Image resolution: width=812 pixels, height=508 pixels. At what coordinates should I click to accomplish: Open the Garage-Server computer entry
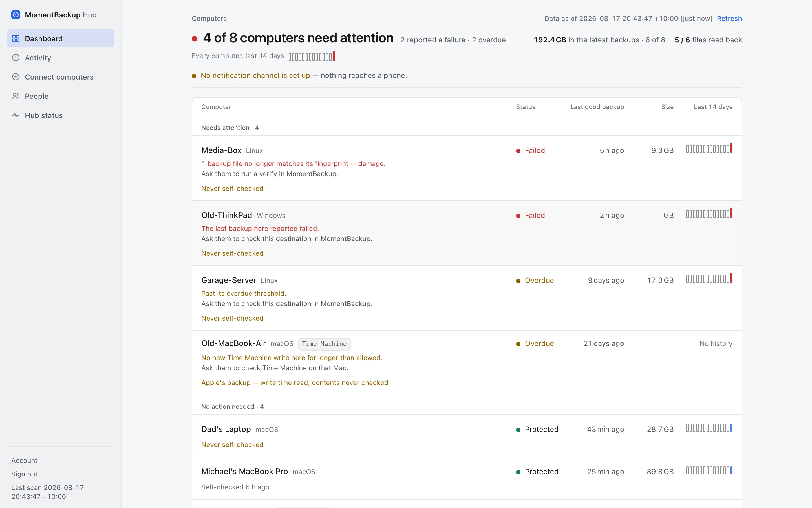[x=228, y=280]
